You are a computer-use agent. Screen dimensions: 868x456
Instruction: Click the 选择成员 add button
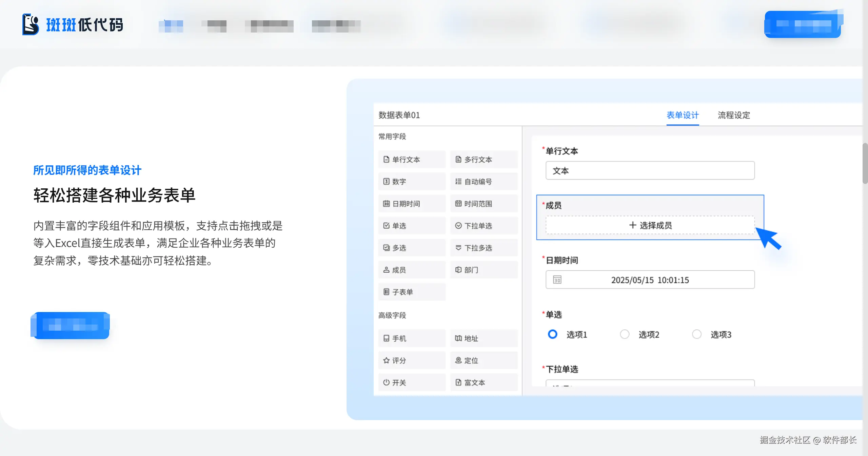tap(650, 225)
